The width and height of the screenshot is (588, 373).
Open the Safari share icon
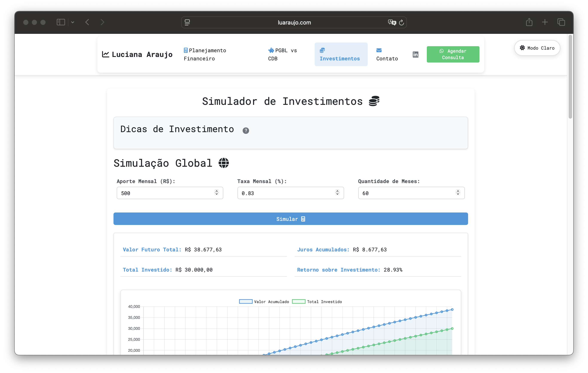529,22
